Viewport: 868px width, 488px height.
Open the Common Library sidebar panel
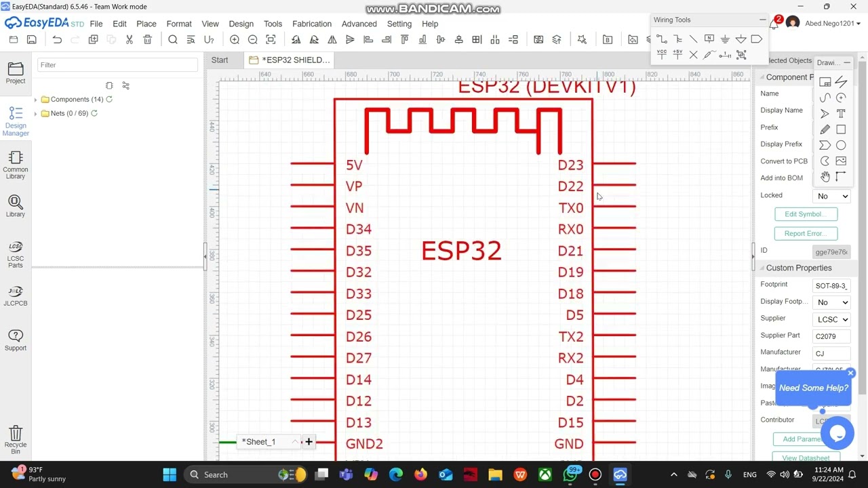point(16,165)
